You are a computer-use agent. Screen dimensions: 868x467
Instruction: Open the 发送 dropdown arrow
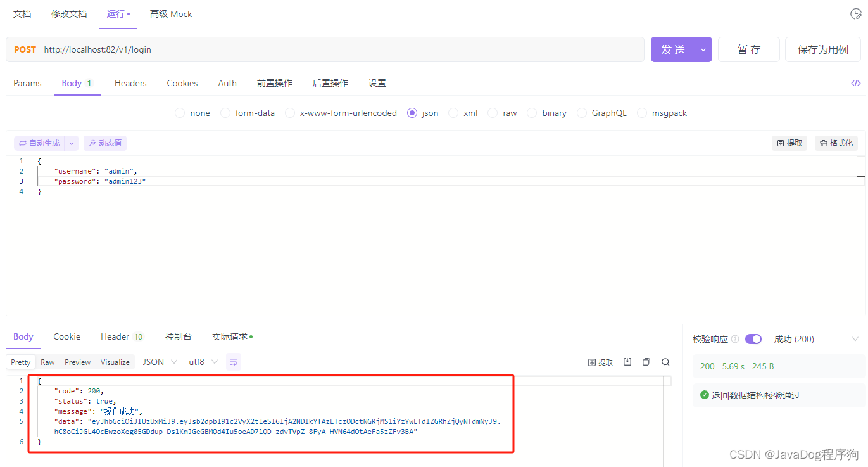(703, 49)
